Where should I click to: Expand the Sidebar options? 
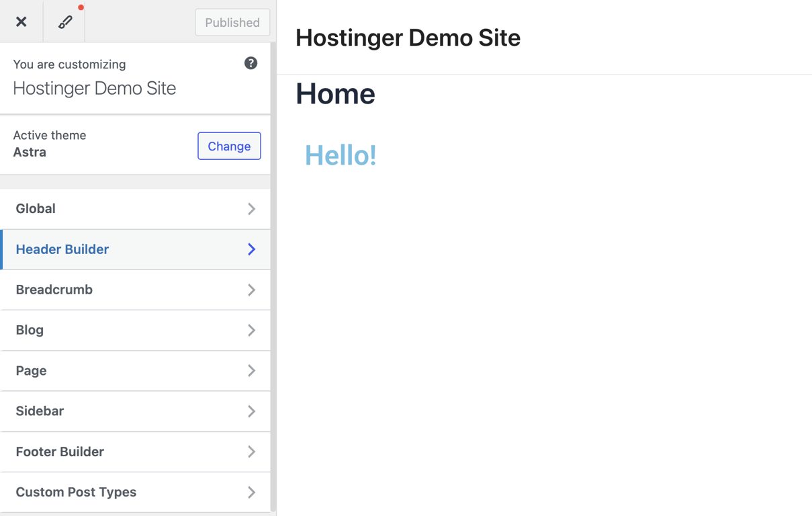click(x=251, y=411)
